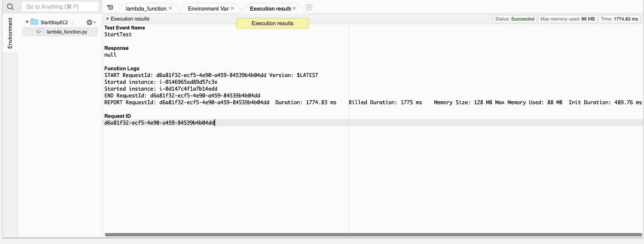Click the null response value
Image resolution: width=644 pixels, height=244 pixels.
(x=110, y=55)
